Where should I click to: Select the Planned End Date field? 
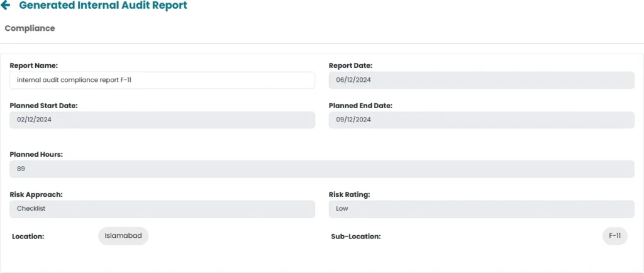[481, 120]
